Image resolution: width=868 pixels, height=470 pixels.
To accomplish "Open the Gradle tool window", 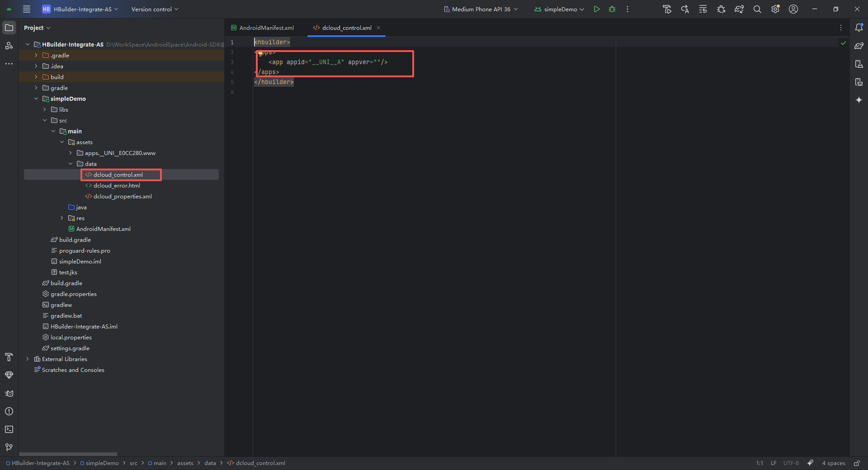I will [x=859, y=46].
